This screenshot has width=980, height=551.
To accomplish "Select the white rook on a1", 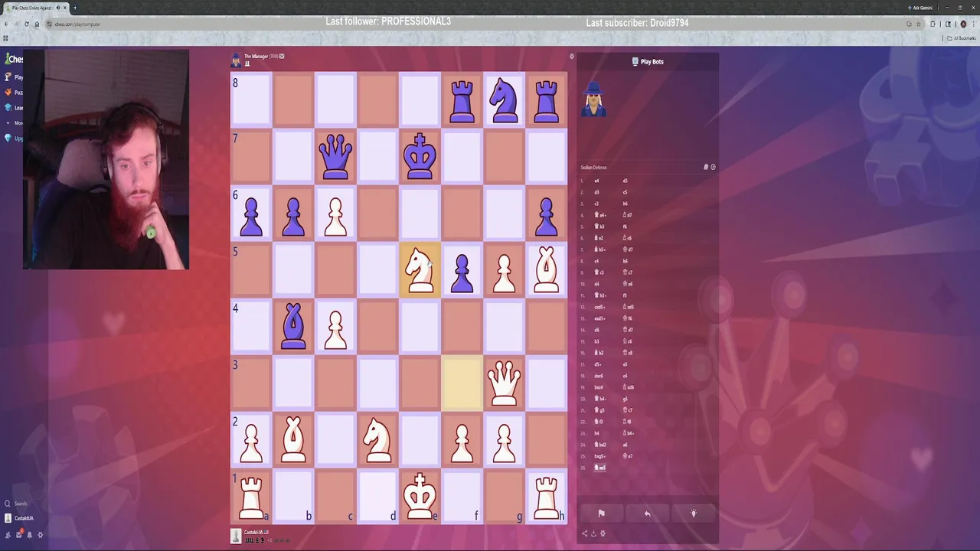I will point(251,497).
